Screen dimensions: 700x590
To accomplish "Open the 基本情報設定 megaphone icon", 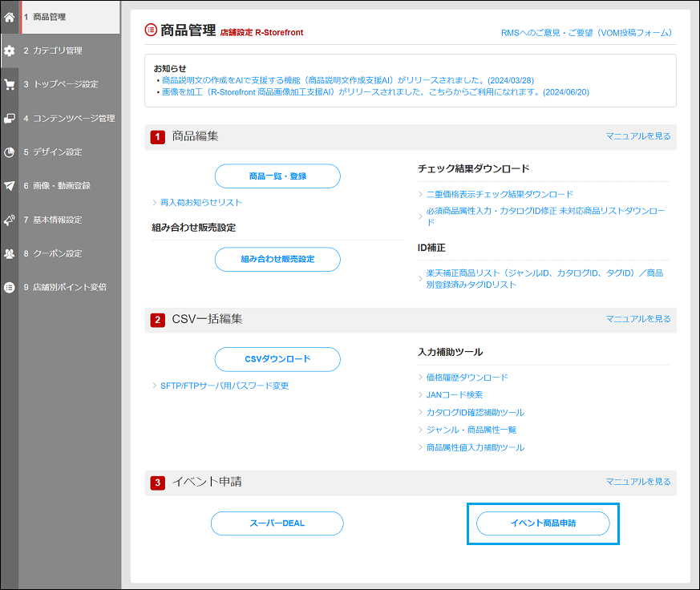I will [10, 218].
